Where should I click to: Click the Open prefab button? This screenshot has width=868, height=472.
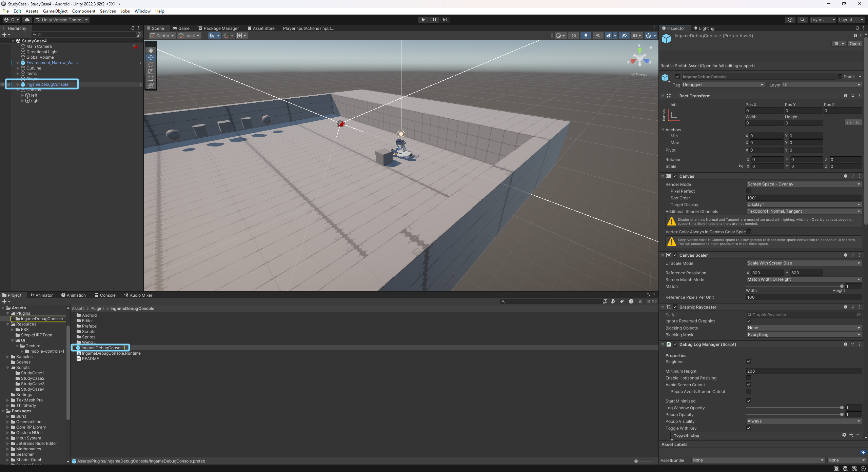854,44
